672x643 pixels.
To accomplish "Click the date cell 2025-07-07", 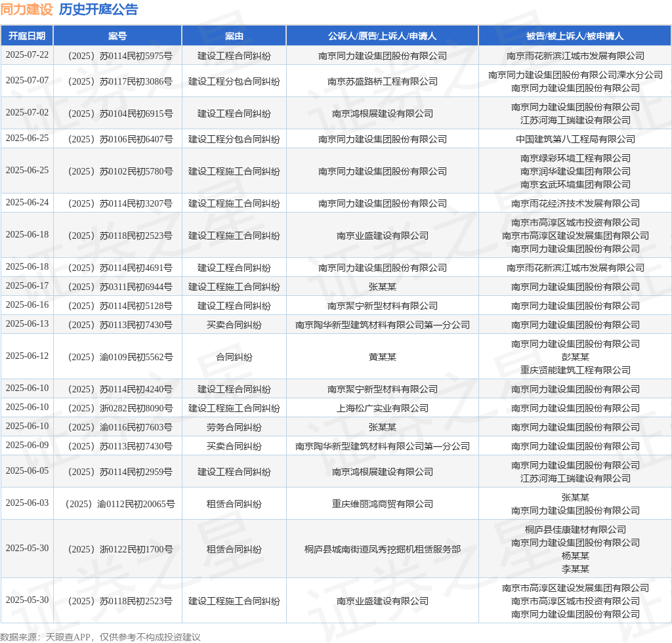I will click(x=27, y=80).
